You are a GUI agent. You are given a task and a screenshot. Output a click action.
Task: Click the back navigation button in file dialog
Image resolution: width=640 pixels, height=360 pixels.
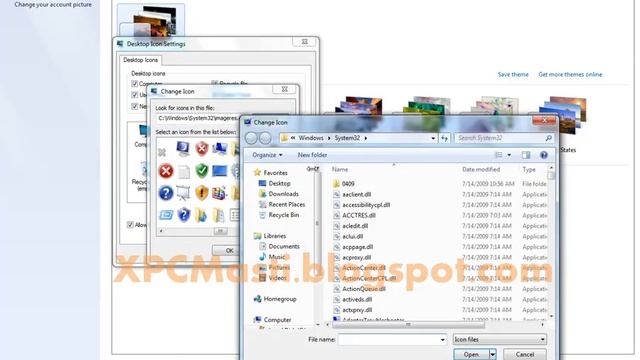click(251, 138)
